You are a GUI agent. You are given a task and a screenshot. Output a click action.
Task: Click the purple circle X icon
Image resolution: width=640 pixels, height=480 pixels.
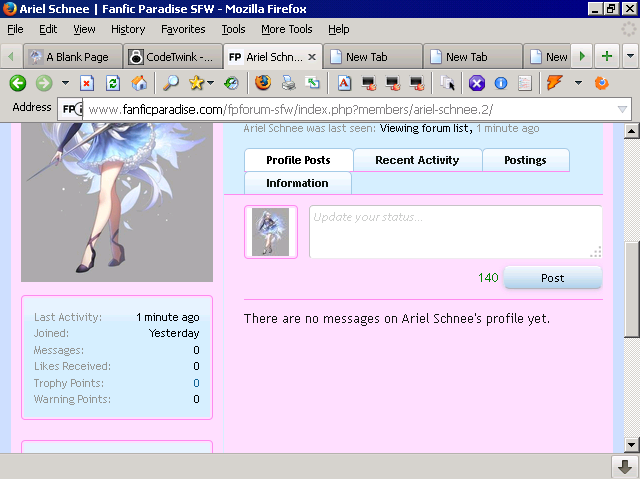click(477, 83)
